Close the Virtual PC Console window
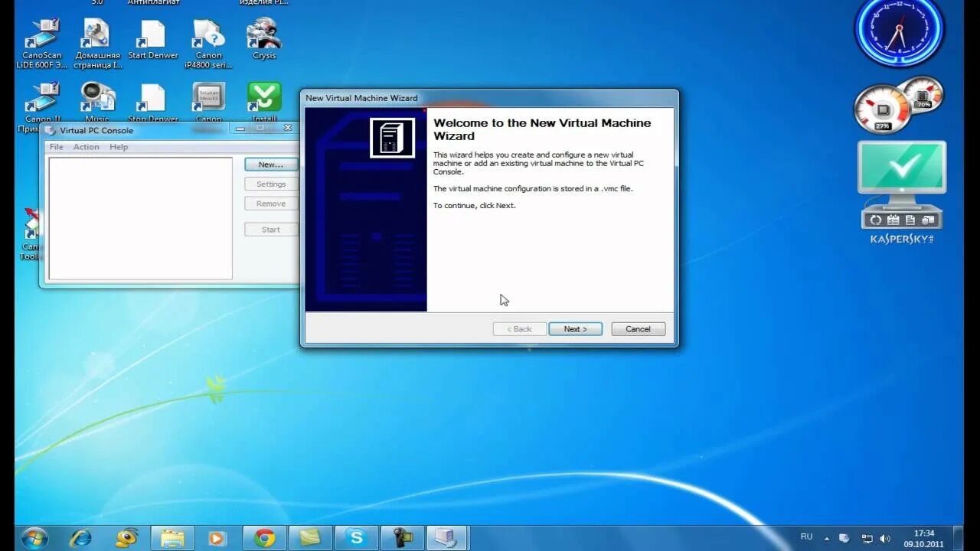This screenshot has height=551, width=980. tap(288, 128)
